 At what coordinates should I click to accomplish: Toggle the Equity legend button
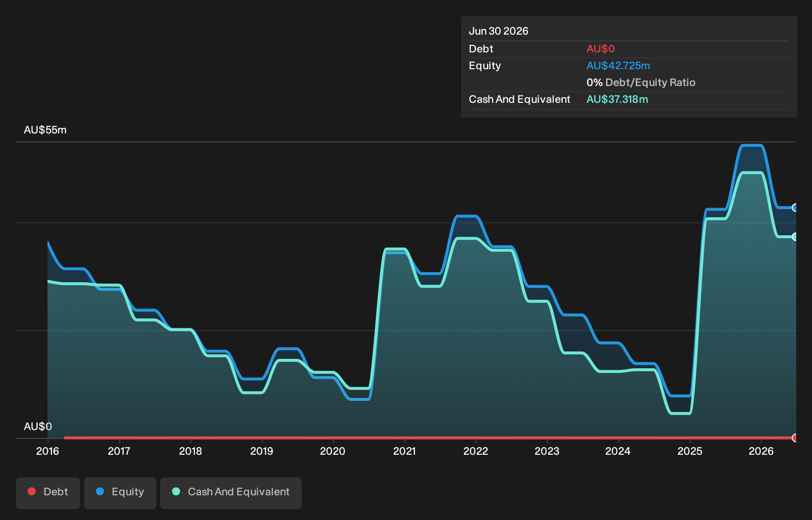click(120, 493)
